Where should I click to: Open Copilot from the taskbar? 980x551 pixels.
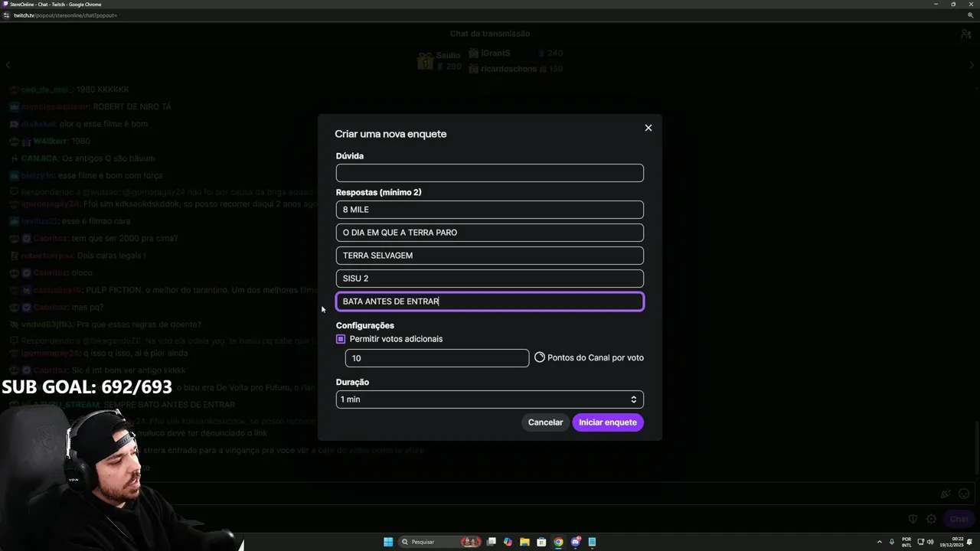[x=508, y=542]
